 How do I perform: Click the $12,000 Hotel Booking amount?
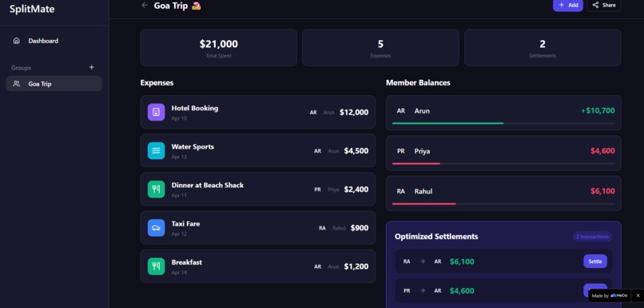coord(354,112)
